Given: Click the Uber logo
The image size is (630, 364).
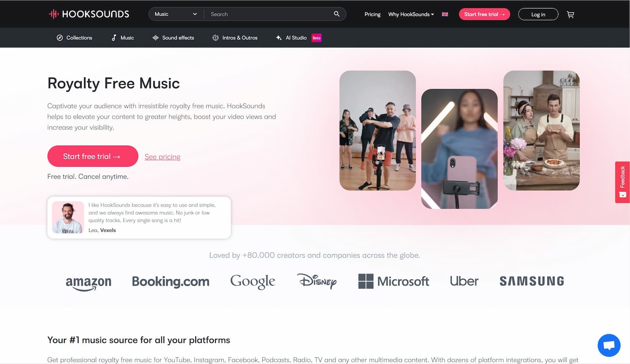Looking at the screenshot, I should (x=464, y=281).
